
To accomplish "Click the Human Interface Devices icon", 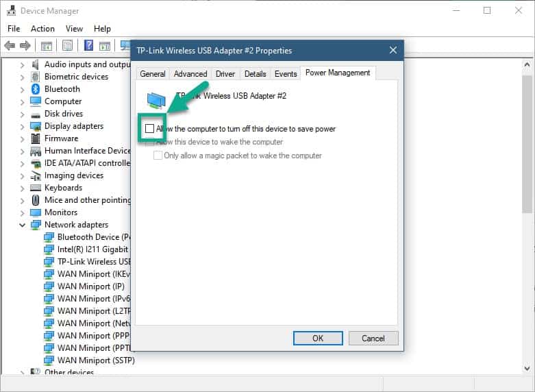I will pyautogui.click(x=36, y=151).
